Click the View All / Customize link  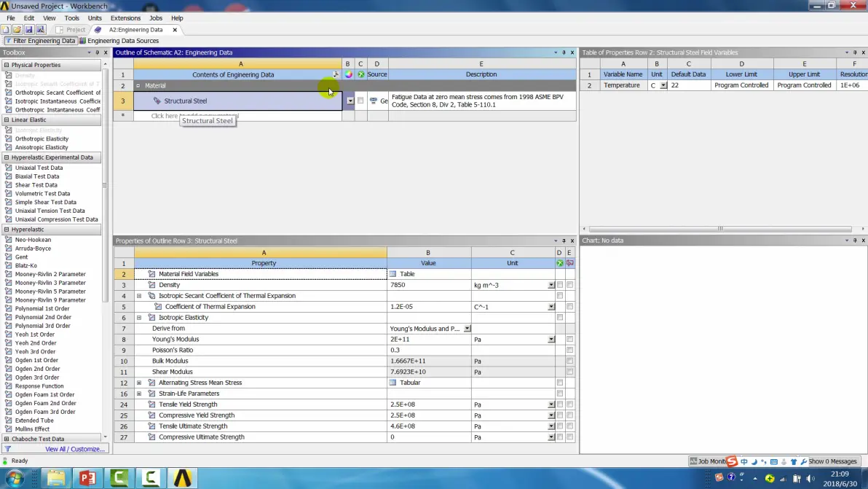(x=75, y=449)
